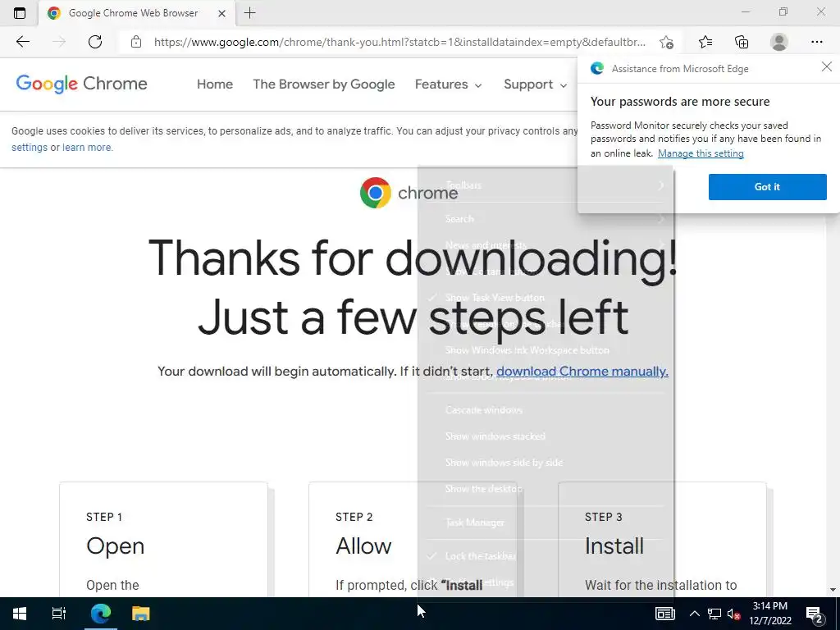
Task: Open Edge Settings and more menu
Action: coord(816,42)
